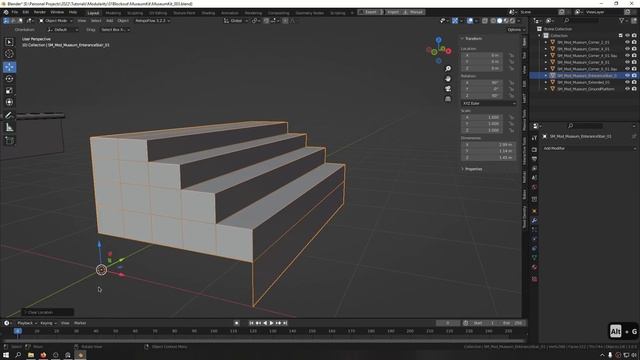
Task: Open the Default orientation dropdown
Action: 62,30
